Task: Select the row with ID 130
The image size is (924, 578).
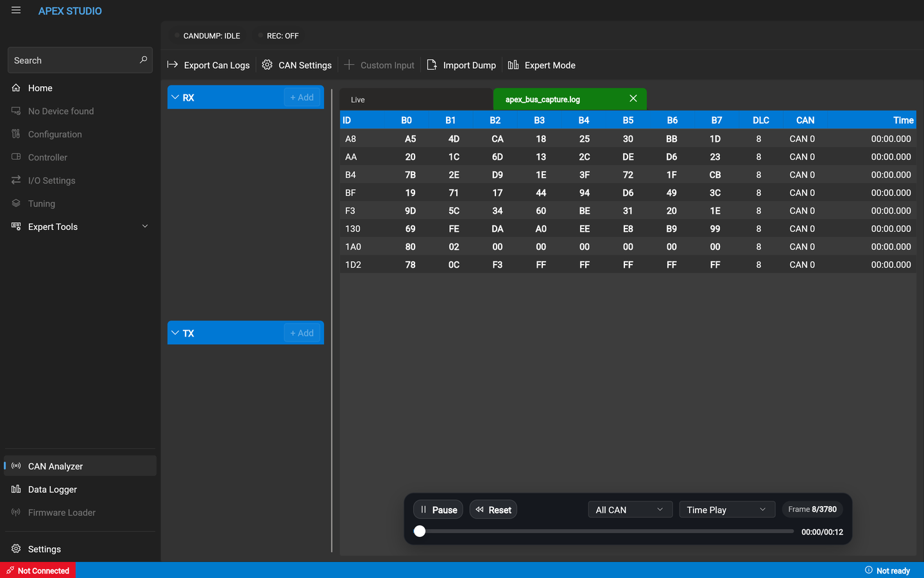Action: [628, 229]
